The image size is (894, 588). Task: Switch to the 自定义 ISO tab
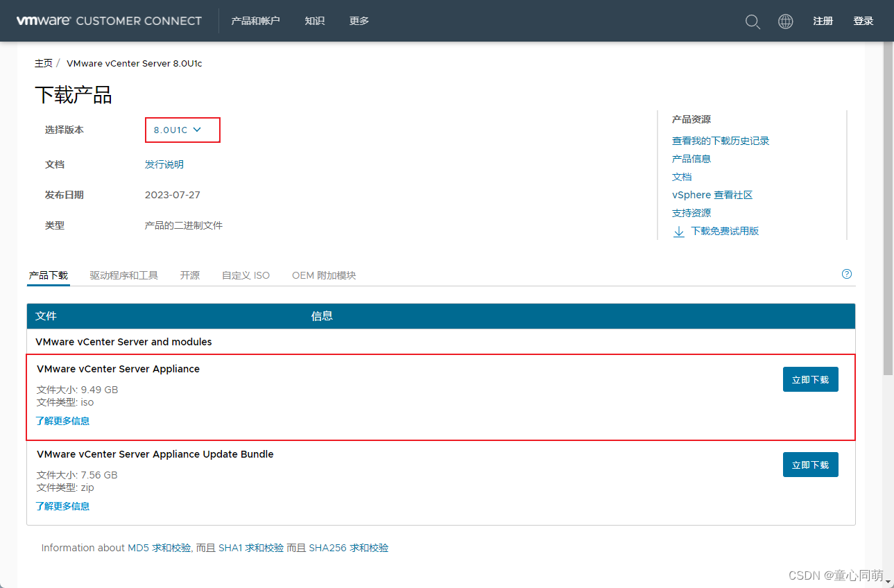click(246, 275)
